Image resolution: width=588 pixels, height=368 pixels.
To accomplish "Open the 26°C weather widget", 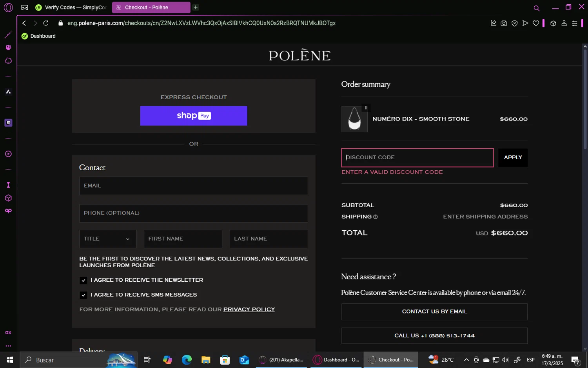I will click(x=441, y=360).
